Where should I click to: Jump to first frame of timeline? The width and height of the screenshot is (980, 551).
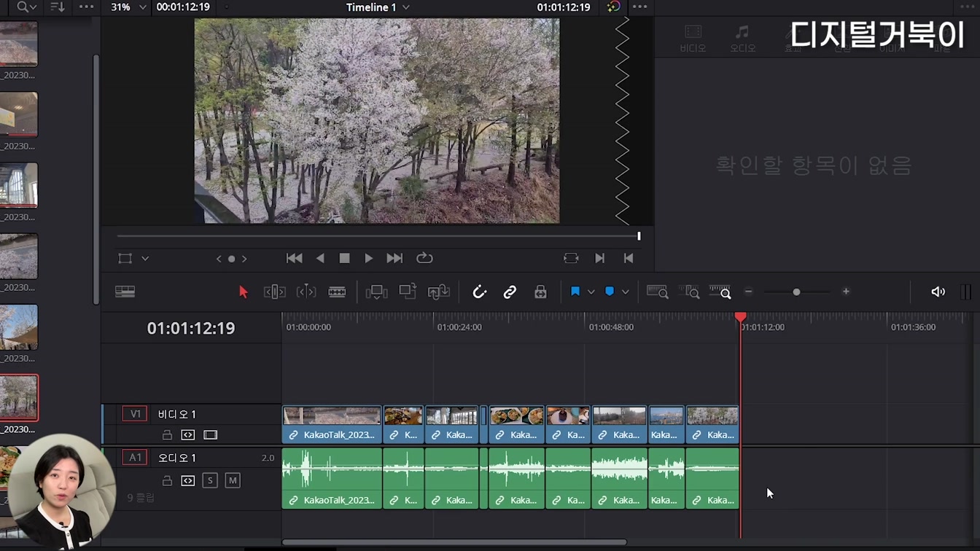pyautogui.click(x=295, y=258)
